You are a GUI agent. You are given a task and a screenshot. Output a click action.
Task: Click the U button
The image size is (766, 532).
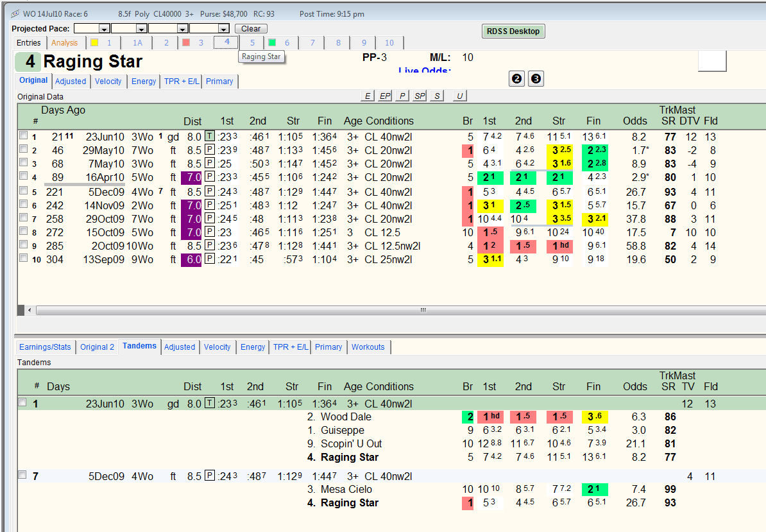(x=459, y=96)
